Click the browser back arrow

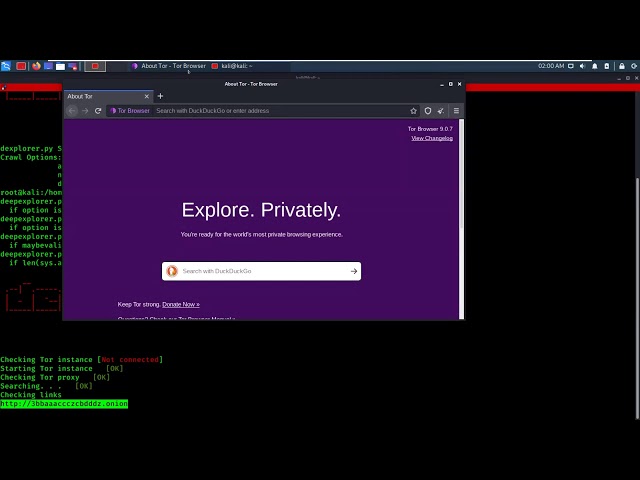pyautogui.click(x=72, y=111)
